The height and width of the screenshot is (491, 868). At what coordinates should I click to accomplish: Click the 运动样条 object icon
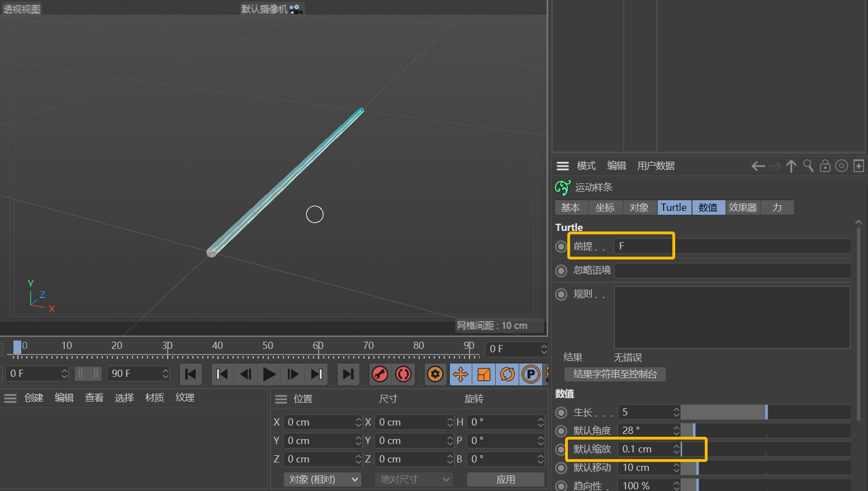coord(563,187)
